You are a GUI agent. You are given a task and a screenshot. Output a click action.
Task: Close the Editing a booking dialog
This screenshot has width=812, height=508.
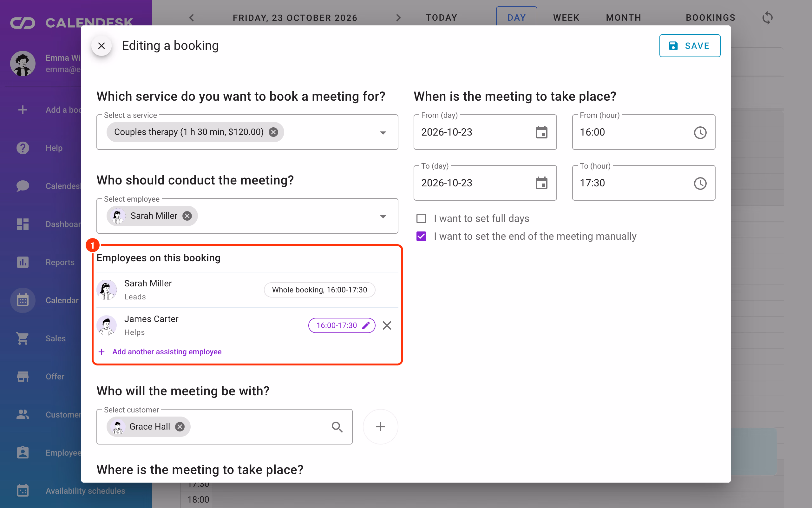101,46
